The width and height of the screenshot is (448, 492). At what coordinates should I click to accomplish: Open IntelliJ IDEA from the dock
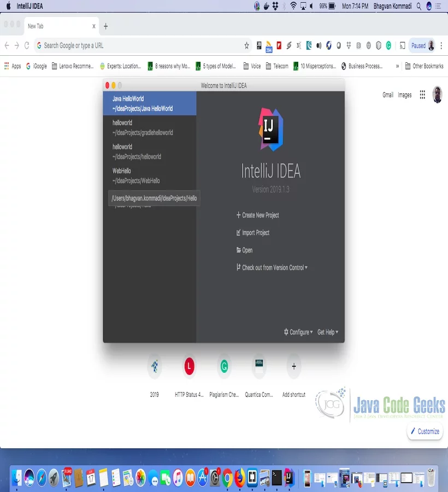click(289, 478)
